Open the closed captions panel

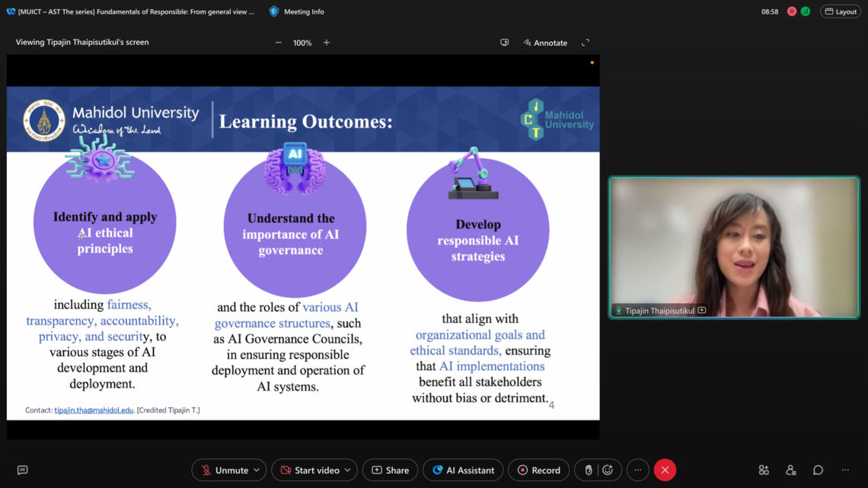[22, 470]
